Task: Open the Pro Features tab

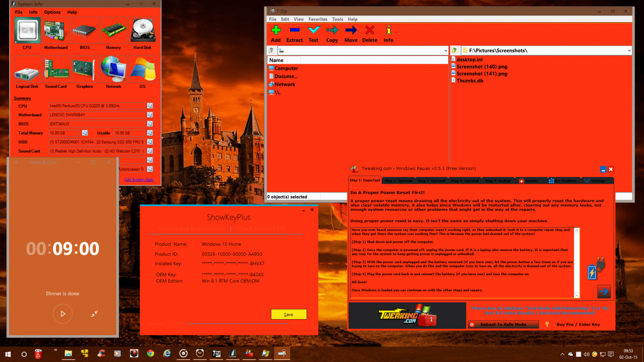Action: pyautogui.click(x=563, y=181)
